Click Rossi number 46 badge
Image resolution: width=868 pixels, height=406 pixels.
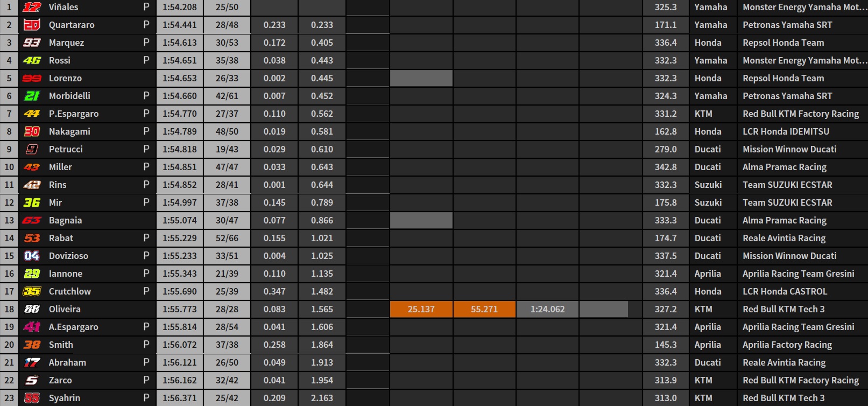pos(32,60)
